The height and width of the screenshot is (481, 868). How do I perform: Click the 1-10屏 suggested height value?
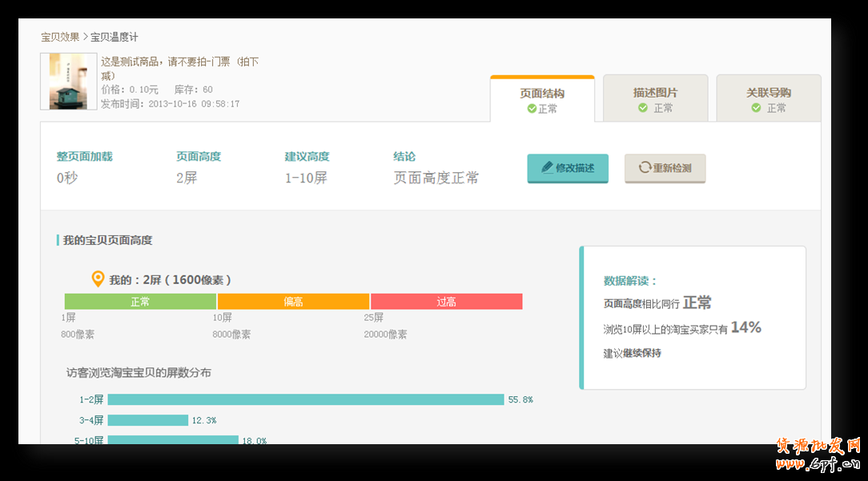tap(306, 178)
